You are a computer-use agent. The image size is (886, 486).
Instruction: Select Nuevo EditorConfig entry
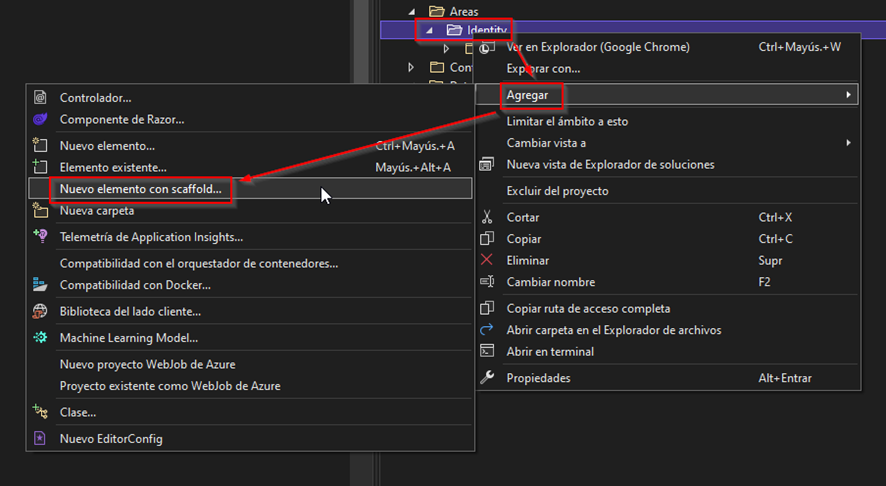111,438
